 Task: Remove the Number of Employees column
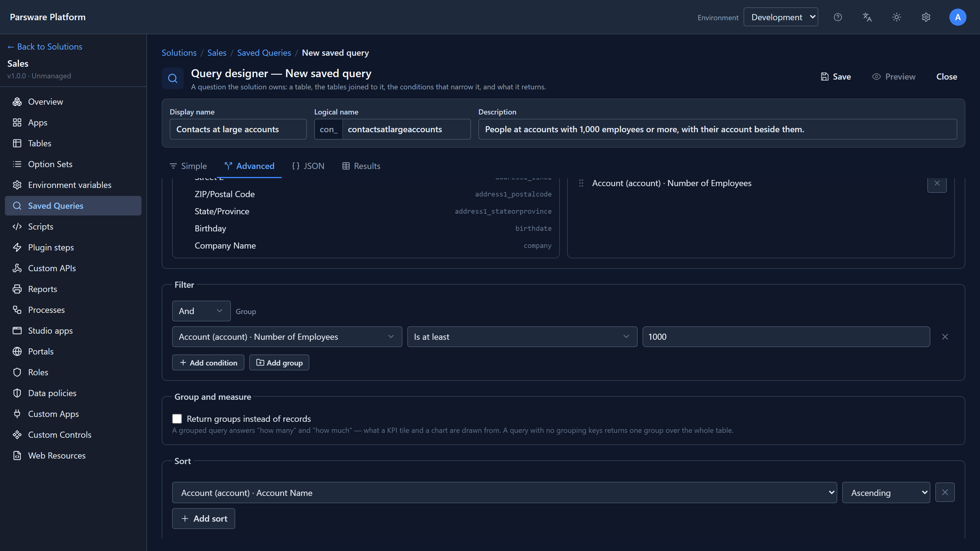(937, 183)
